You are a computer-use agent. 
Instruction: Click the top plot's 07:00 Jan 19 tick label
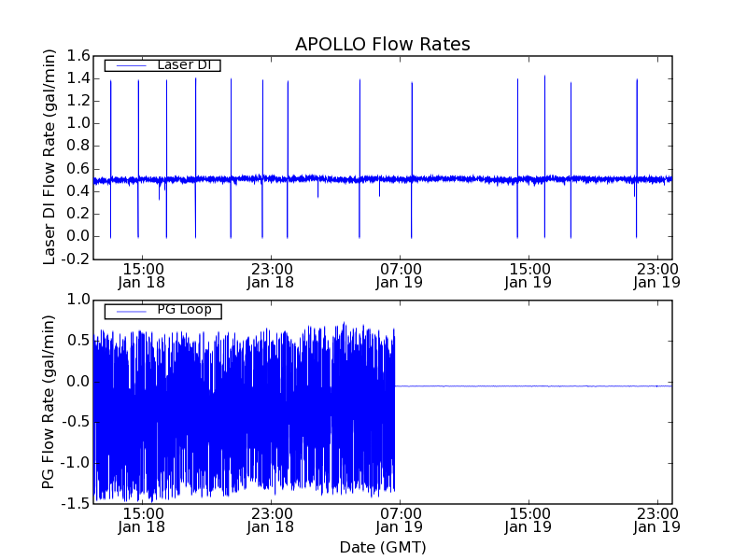pos(400,275)
